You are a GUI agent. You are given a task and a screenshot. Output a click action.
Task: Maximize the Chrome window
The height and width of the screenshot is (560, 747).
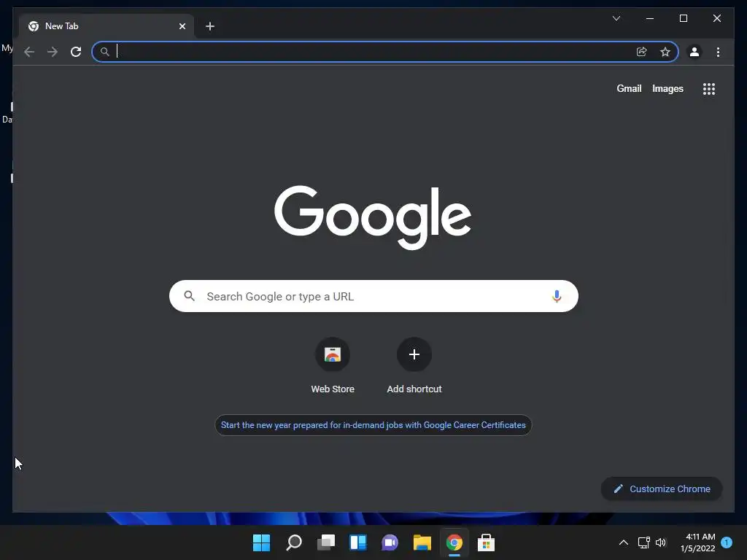point(683,18)
